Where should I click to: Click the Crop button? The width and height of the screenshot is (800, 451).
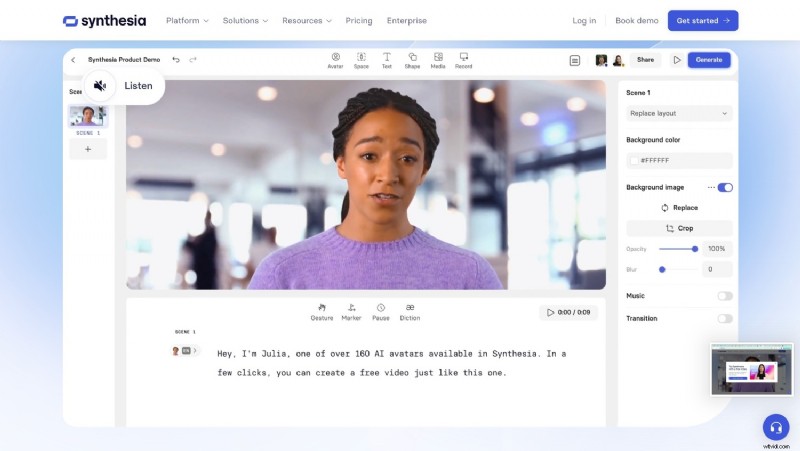pyautogui.click(x=679, y=228)
